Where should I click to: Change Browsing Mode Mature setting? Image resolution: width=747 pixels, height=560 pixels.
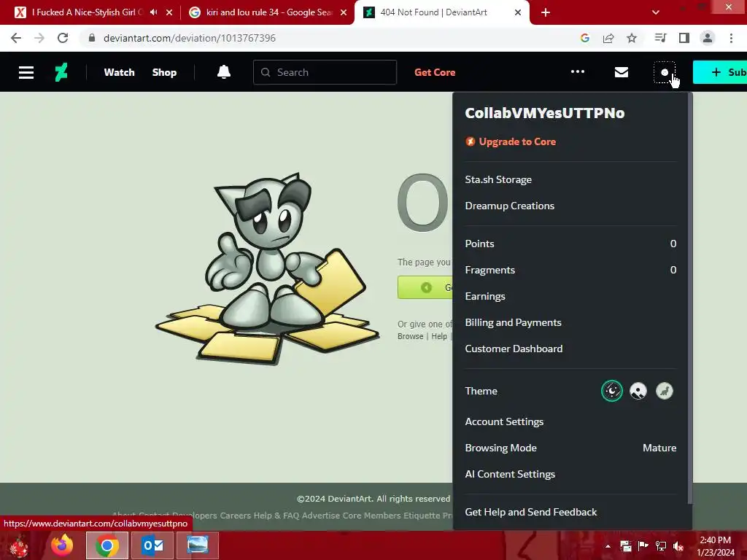(x=570, y=448)
